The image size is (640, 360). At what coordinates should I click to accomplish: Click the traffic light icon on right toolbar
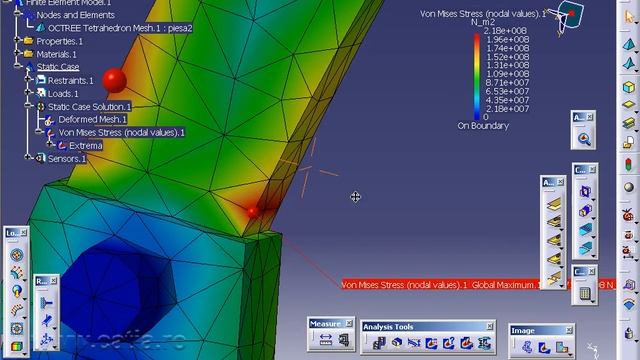pos(629,164)
